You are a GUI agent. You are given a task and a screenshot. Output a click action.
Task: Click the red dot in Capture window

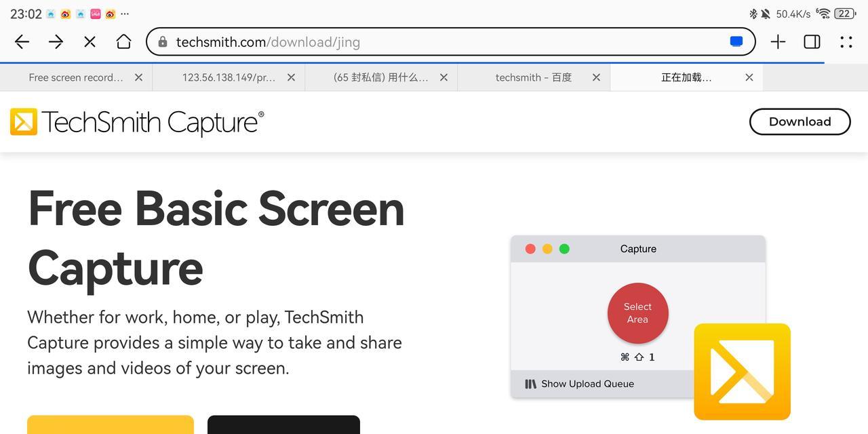(530, 249)
